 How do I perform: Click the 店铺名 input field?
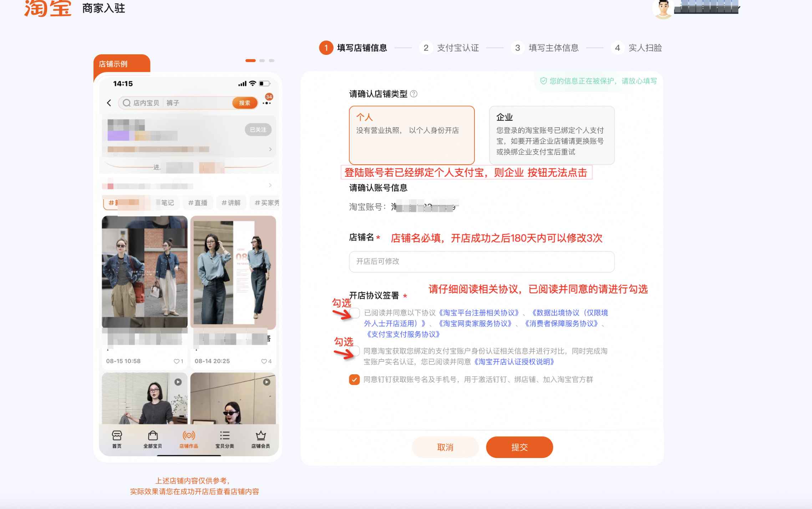tap(482, 262)
